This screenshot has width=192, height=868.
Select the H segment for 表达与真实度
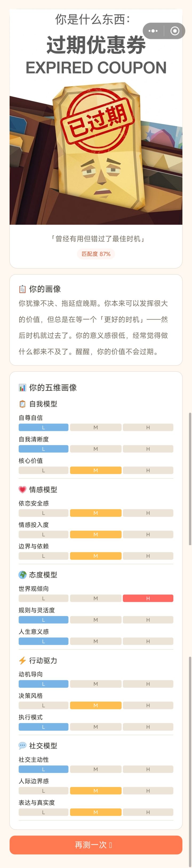pyautogui.click(x=148, y=812)
